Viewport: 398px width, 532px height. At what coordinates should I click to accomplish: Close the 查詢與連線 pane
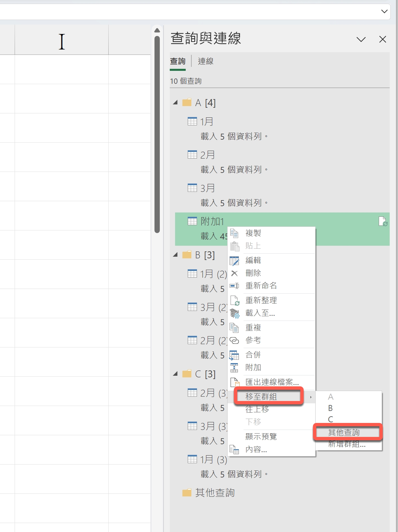click(383, 40)
